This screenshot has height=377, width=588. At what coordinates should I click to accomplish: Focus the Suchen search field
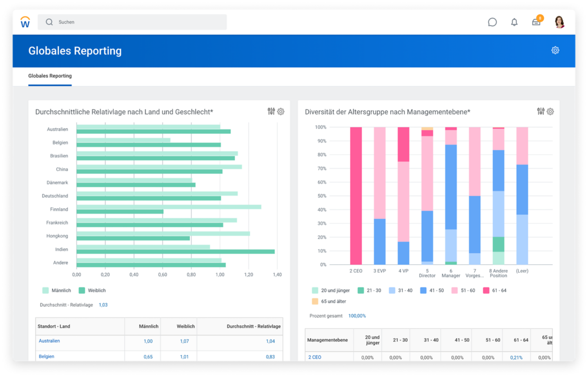coord(132,22)
